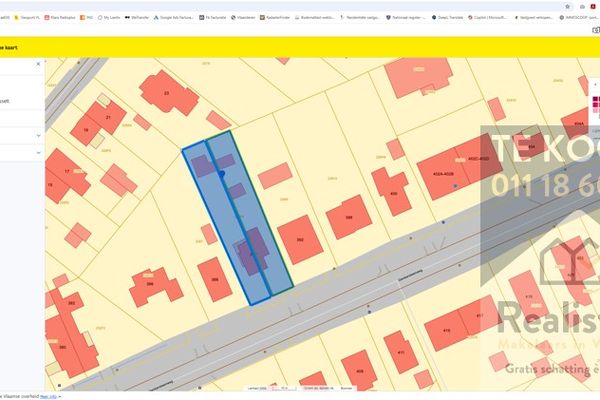This screenshot has width=600, height=400.
Task: Close the left side panel
Action: click(38, 64)
